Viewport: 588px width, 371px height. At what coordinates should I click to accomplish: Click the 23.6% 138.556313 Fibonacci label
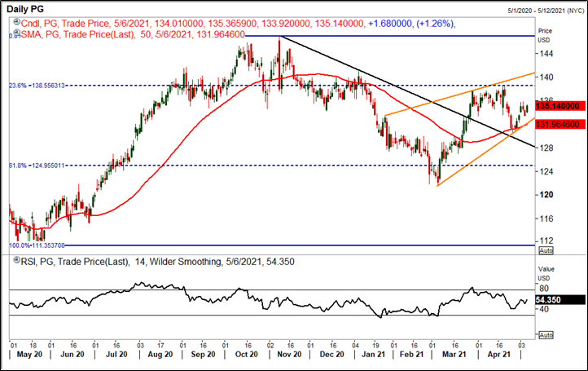pos(37,86)
